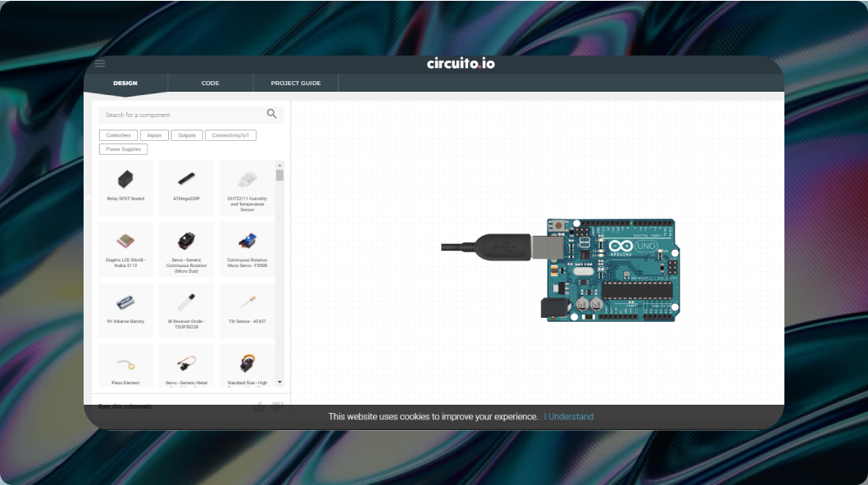This screenshot has width=868, height=485.
Task: Filter components by Power Supplies
Action: [x=124, y=149]
